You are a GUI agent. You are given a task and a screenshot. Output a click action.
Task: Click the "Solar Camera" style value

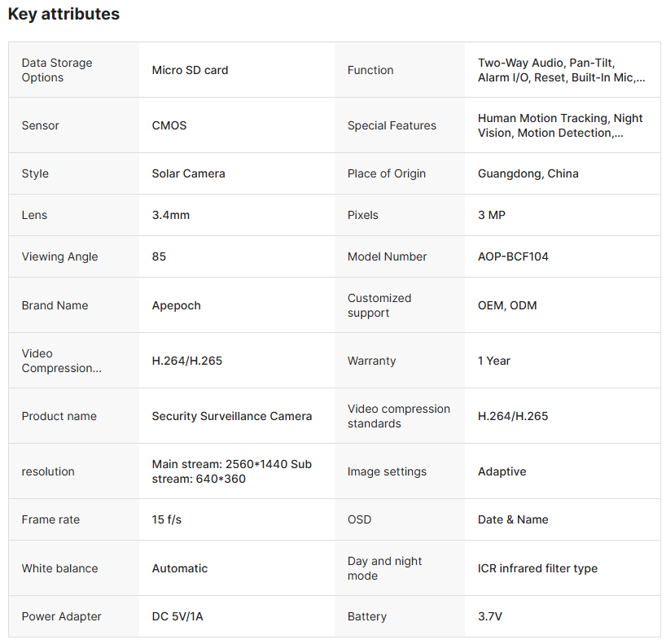click(188, 173)
